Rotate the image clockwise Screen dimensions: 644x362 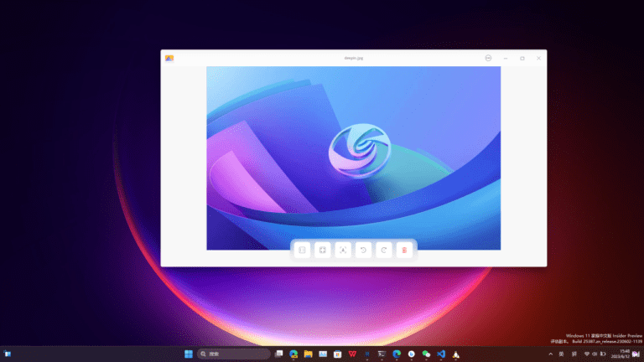coord(383,250)
